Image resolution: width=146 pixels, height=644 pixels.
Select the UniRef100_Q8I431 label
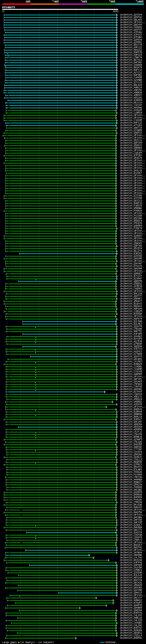point(131,583)
